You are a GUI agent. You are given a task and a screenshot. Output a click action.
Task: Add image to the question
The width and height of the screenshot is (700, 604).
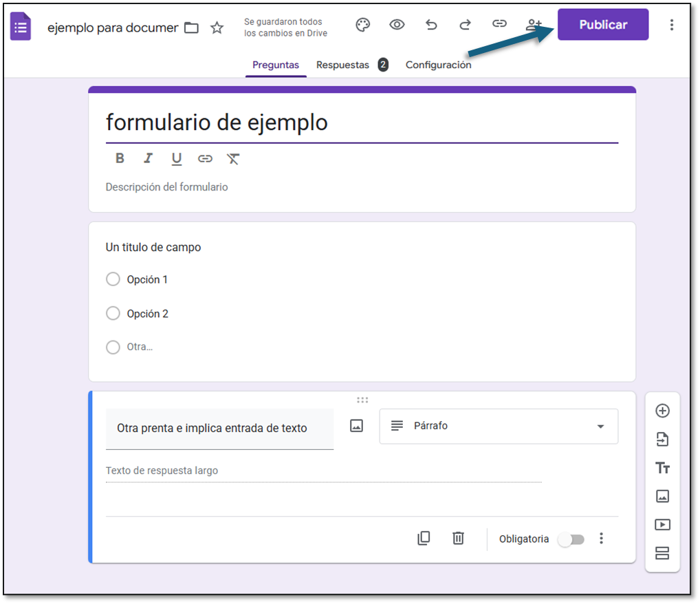coord(356,426)
